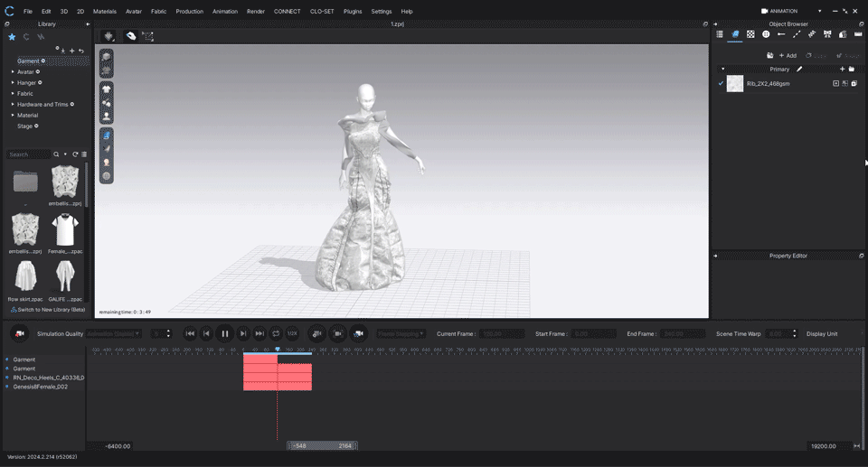Click the pencil rename icon next to Primary
Screen dimensions: 868x467
pos(799,70)
